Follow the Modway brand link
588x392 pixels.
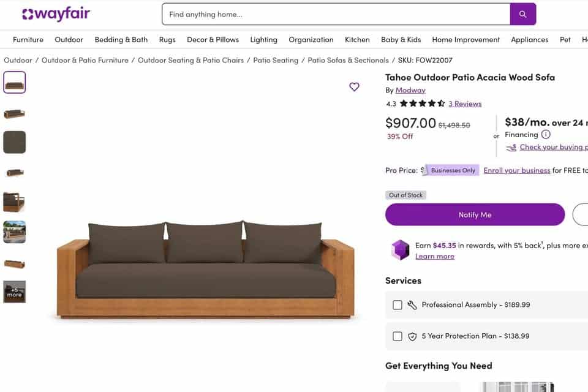[x=410, y=90]
